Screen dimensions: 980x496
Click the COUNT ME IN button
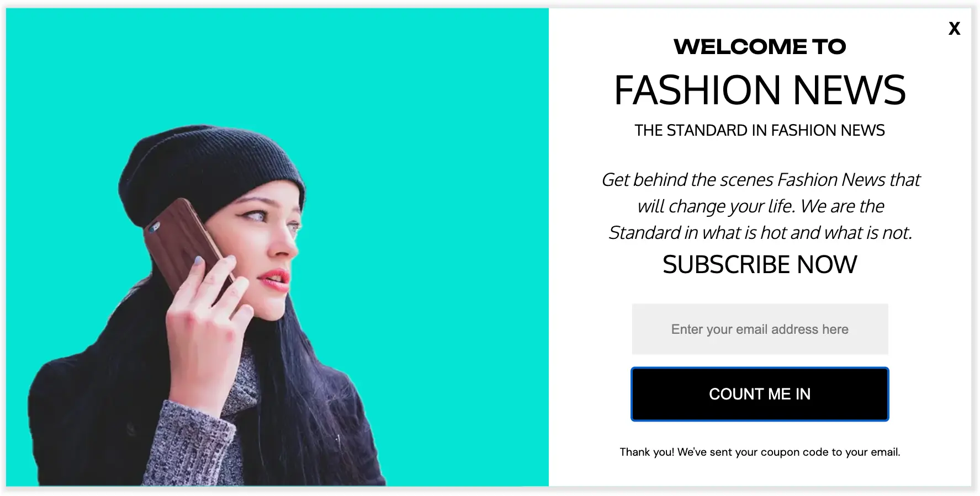click(760, 394)
